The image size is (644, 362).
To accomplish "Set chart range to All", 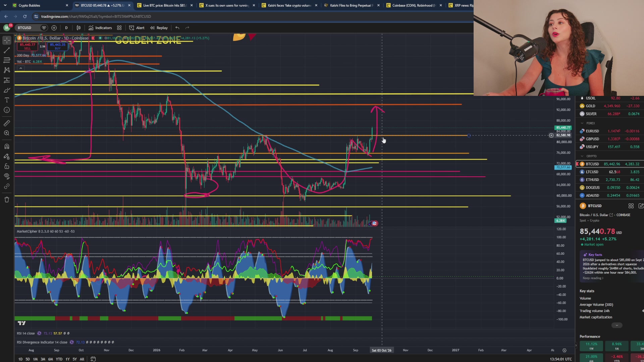I will click(82, 359).
